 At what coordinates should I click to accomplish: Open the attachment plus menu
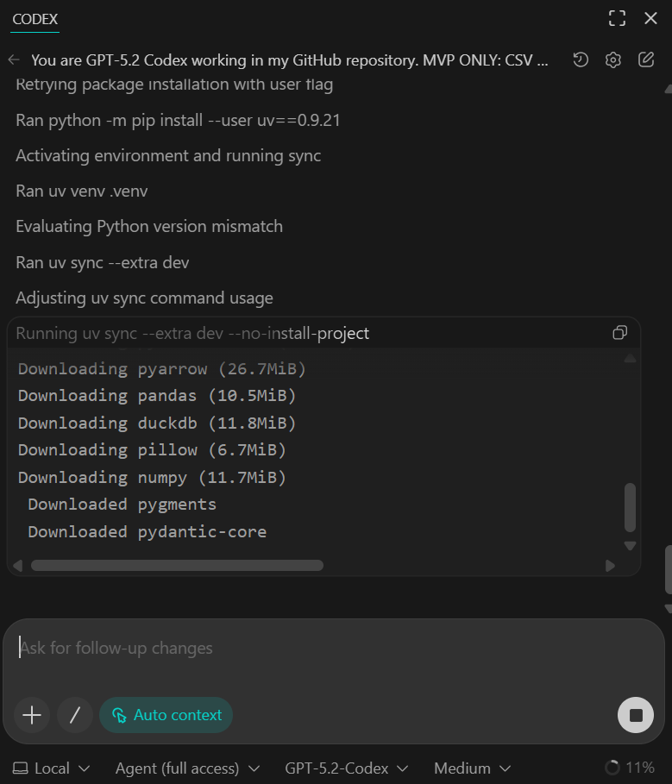pyautogui.click(x=31, y=715)
